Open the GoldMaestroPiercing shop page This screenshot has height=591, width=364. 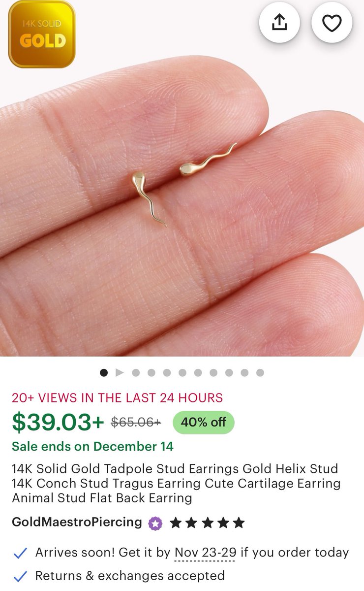(77, 522)
